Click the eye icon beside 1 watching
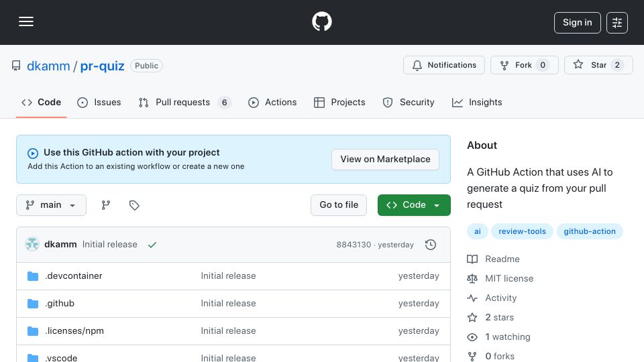 tap(472, 337)
